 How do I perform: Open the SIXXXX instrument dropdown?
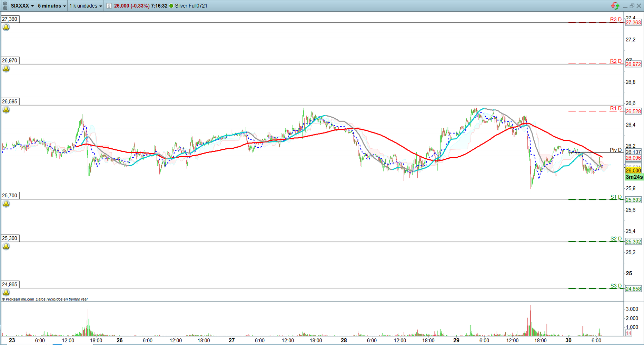pyautogui.click(x=22, y=6)
